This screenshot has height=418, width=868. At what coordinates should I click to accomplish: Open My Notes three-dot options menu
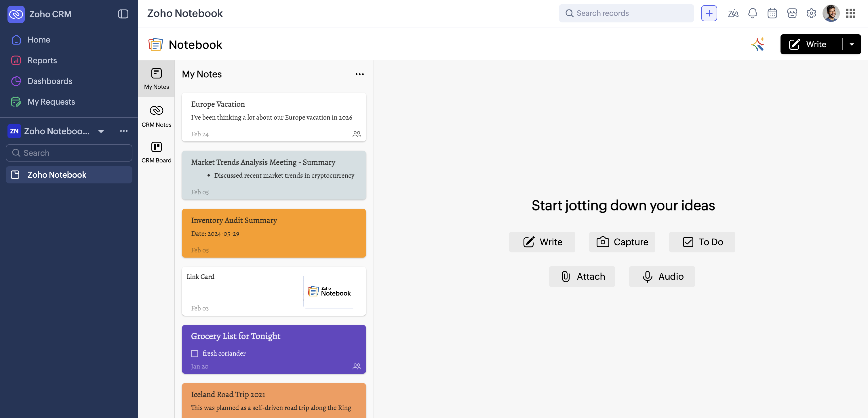[x=359, y=74]
